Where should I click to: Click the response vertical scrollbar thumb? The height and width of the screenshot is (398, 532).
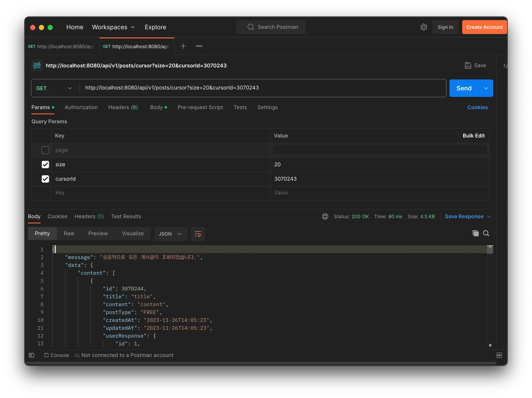(x=490, y=250)
